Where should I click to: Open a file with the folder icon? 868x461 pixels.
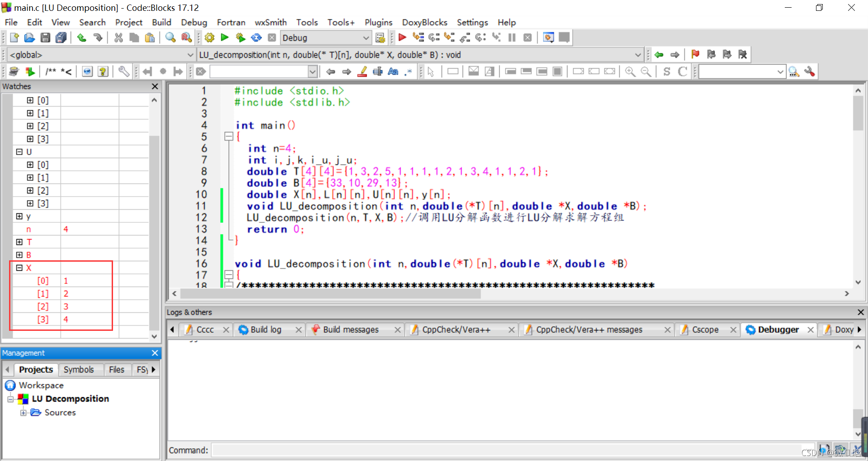[x=29, y=38]
